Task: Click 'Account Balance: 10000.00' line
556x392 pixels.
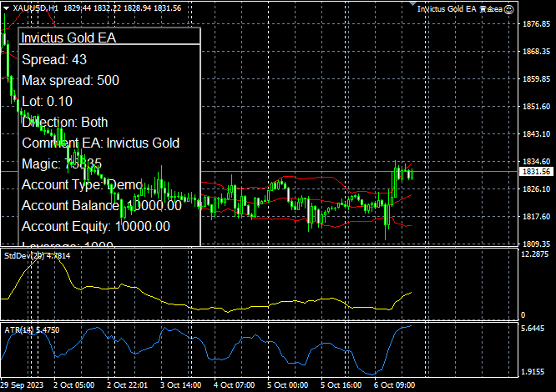Action: 102,205
